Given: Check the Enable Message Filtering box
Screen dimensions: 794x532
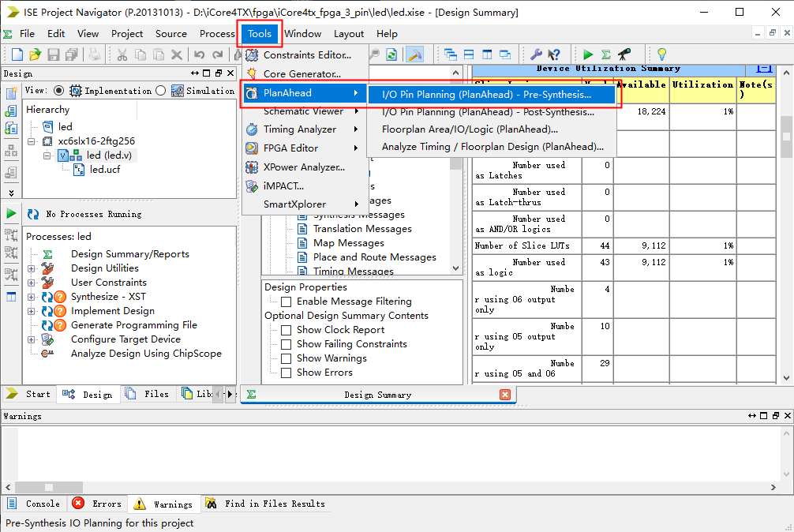Looking at the screenshot, I should [286, 302].
